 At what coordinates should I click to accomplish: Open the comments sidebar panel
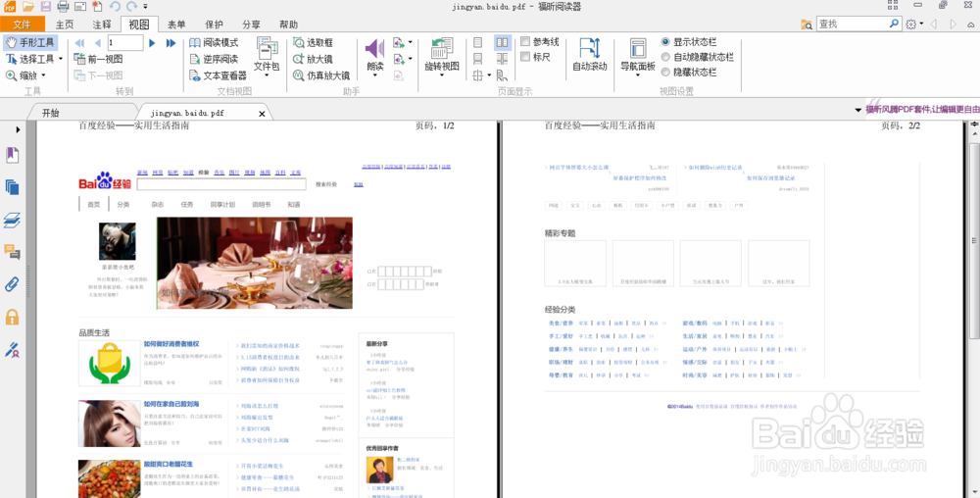pyautogui.click(x=12, y=252)
